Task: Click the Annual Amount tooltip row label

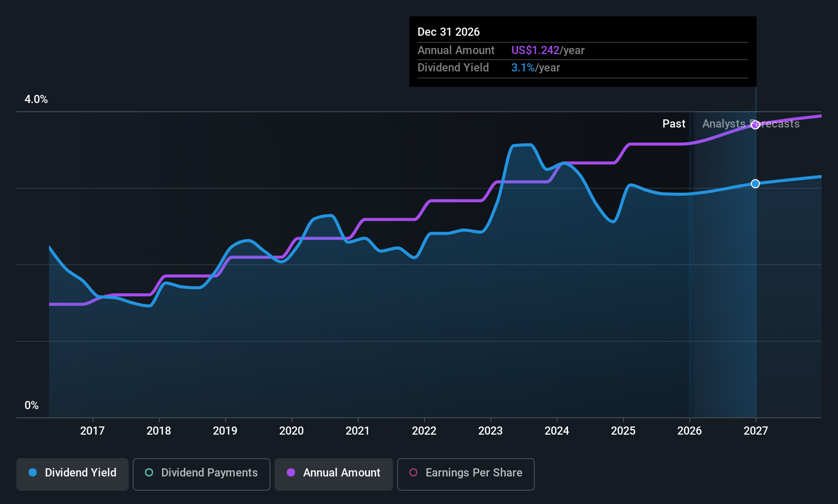Action: (x=456, y=51)
